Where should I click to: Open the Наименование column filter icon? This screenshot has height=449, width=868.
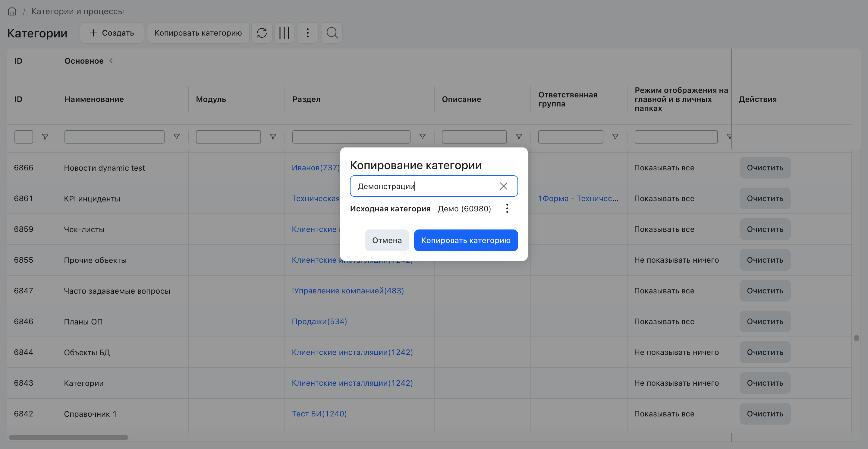pos(176,137)
